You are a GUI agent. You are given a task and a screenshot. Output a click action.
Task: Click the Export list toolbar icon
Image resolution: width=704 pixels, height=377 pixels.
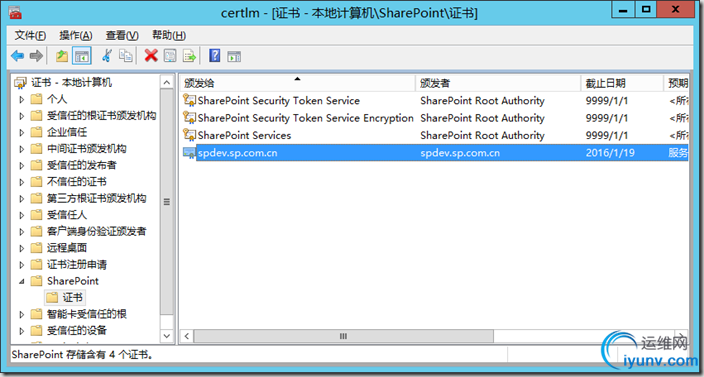tap(189, 56)
